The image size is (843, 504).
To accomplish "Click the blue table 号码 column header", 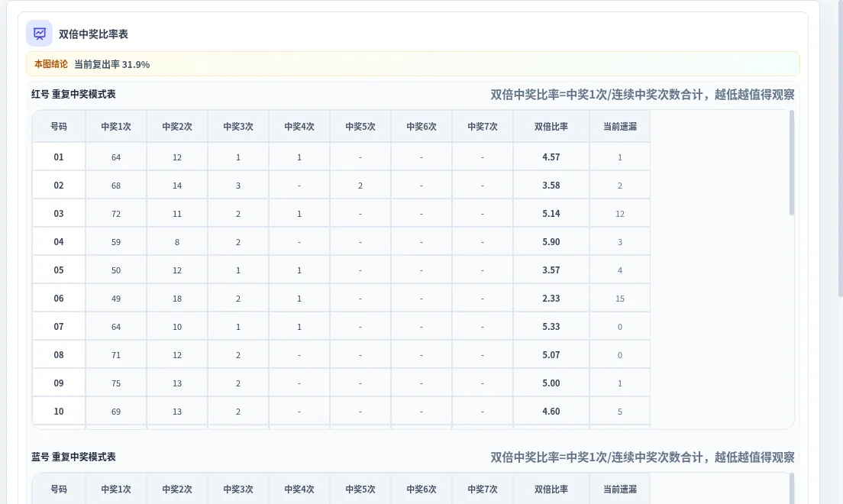I will [x=59, y=489].
